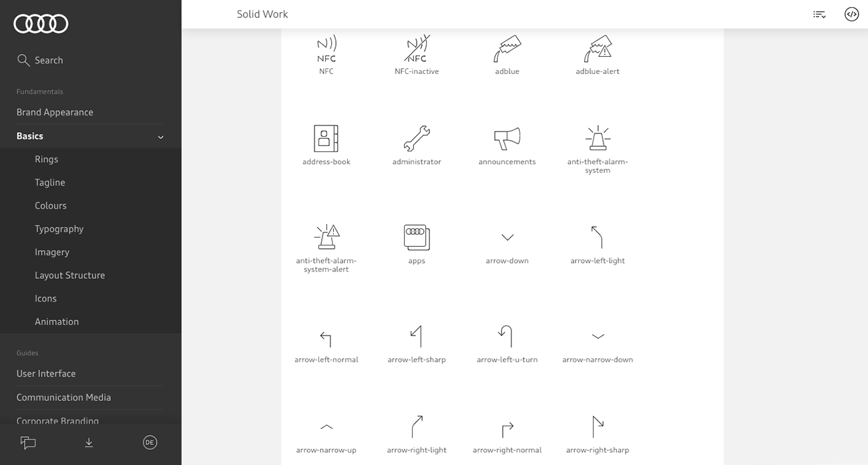868x465 pixels.
Task: Open the apps icon
Action: pos(417,238)
